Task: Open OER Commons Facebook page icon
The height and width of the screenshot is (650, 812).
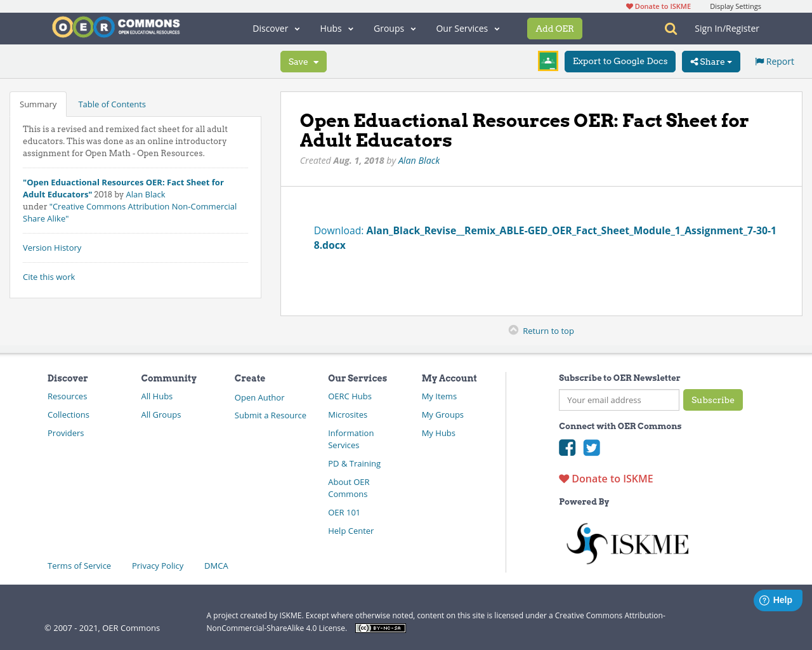Action: click(567, 448)
